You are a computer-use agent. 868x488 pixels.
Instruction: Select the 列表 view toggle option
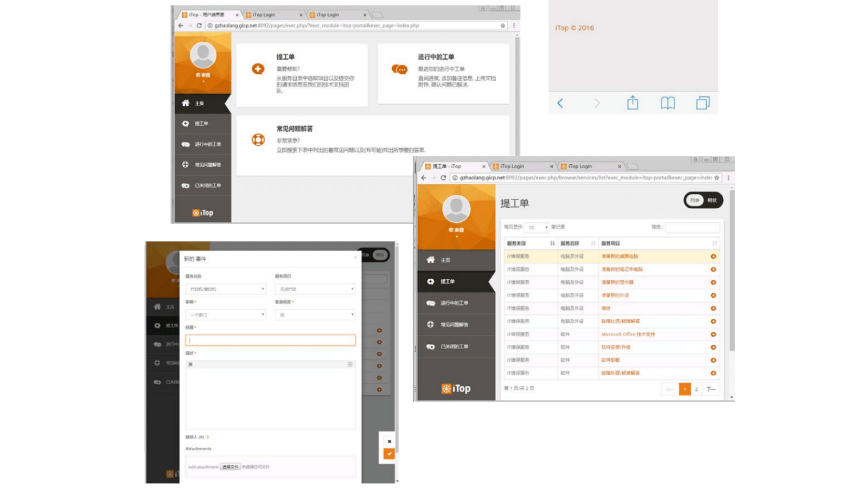(694, 200)
